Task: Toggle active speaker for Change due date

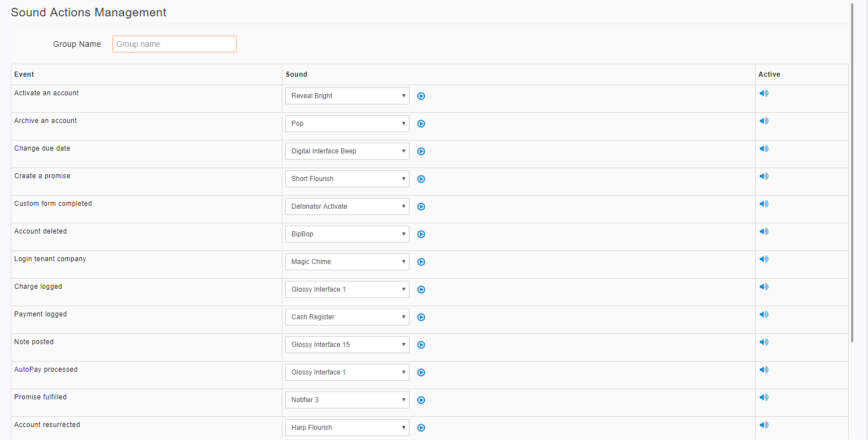Action: (764, 148)
